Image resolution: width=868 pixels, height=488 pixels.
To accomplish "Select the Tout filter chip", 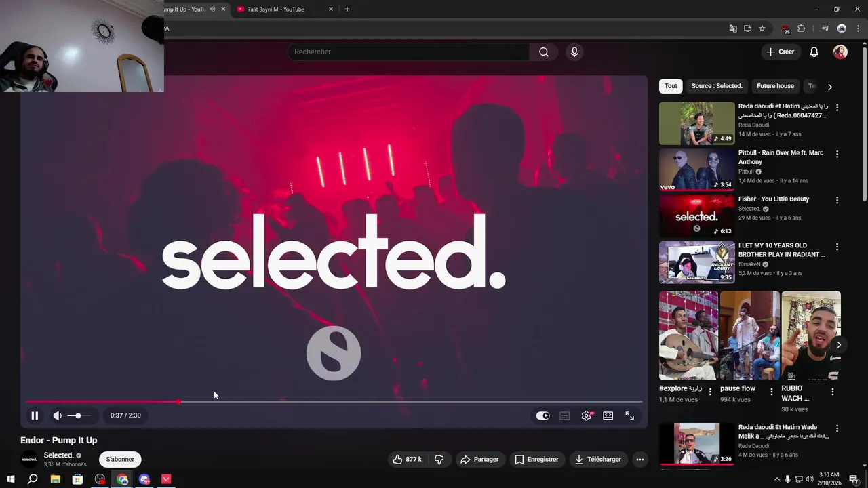I will coord(671,86).
